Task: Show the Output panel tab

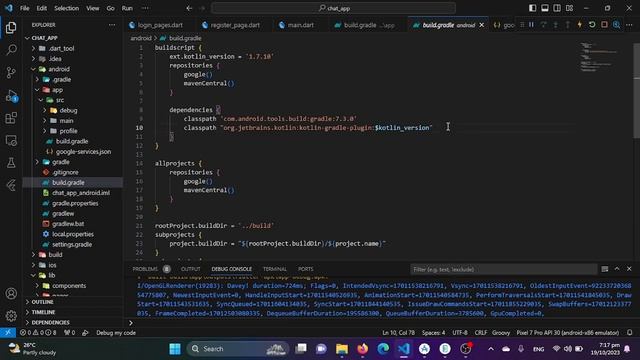Action: [191, 269]
